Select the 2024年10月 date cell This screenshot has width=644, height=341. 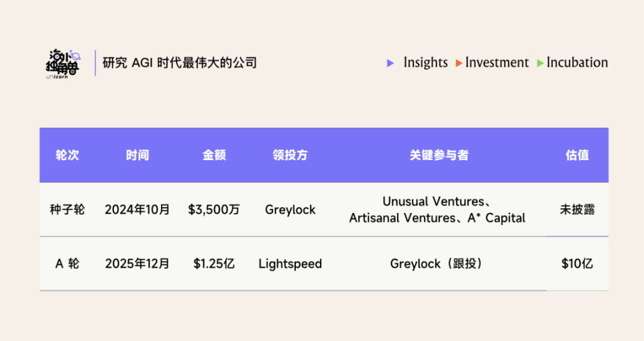137,210
